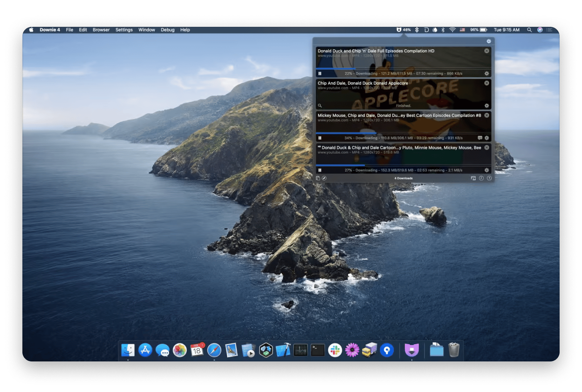Open gear options for the finished Applecore item
Viewport: 582px width, 392px height.
[486, 106]
